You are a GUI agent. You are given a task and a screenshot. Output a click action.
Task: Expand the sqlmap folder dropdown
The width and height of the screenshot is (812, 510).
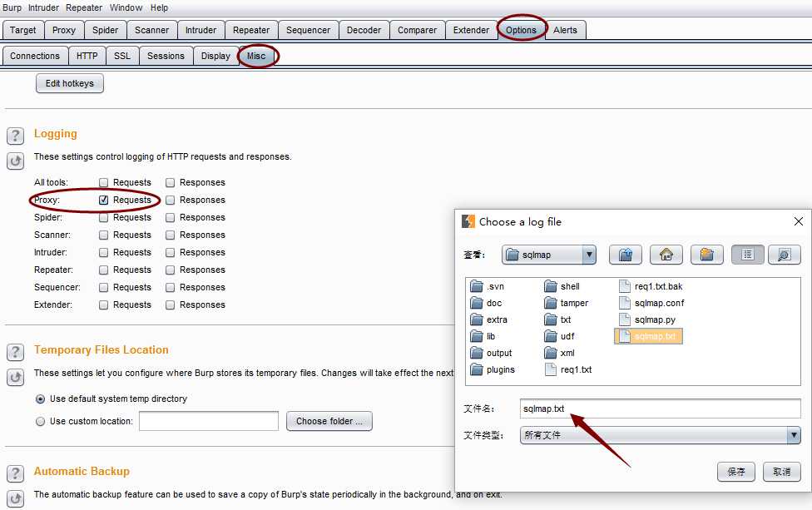point(589,255)
